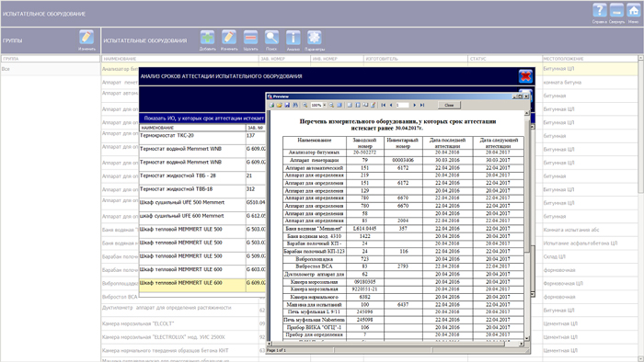
Task: Toggle the full screen icon in Preview toolbar
Action: [x=339, y=105]
